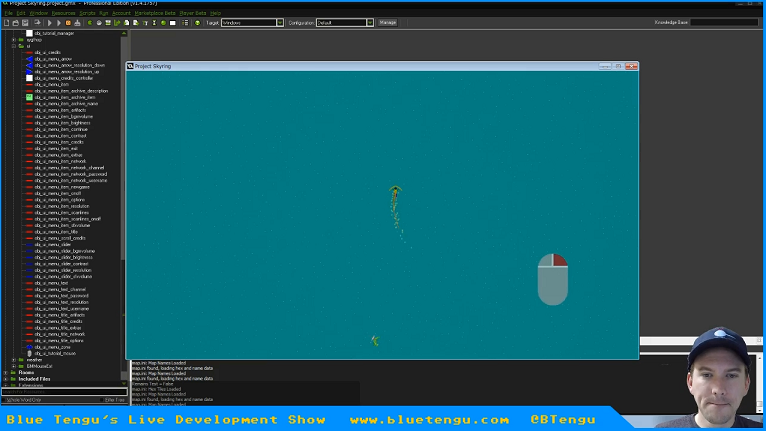Click the Create Application export icon
766x431 pixels.
click(x=37, y=23)
